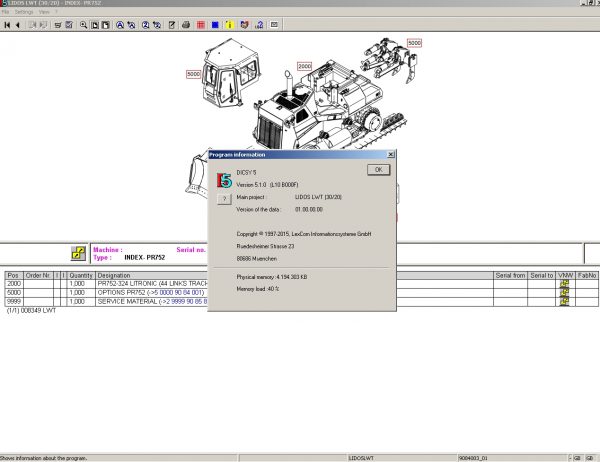
Task: Open the File menu
Action: pos(5,12)
